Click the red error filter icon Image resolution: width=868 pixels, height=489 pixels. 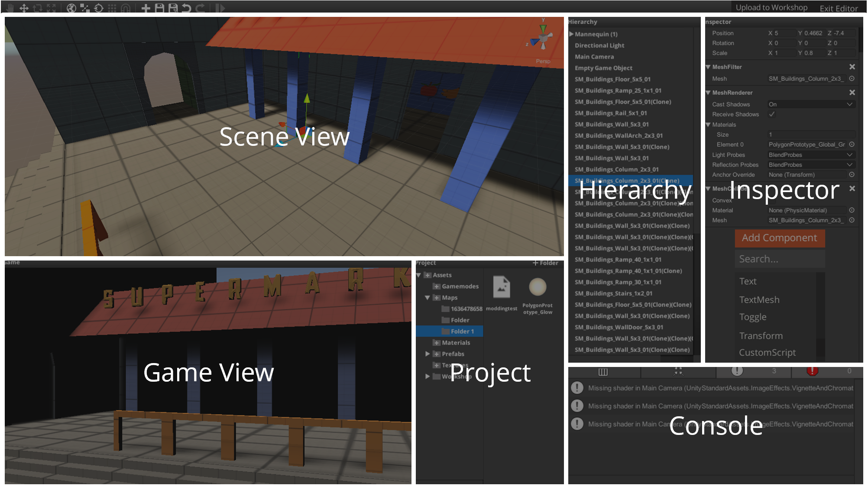point(812,371)
